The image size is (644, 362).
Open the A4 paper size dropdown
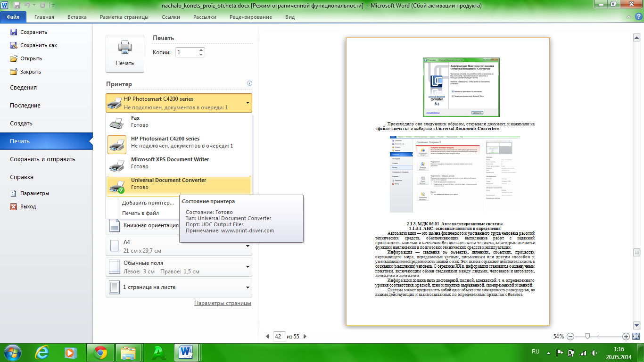coord(179,246)
